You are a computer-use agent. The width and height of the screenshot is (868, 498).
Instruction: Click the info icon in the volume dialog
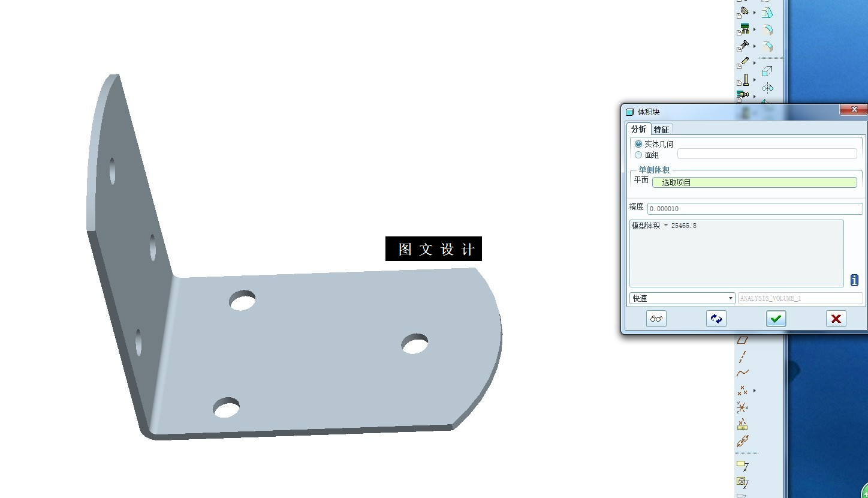854,280
